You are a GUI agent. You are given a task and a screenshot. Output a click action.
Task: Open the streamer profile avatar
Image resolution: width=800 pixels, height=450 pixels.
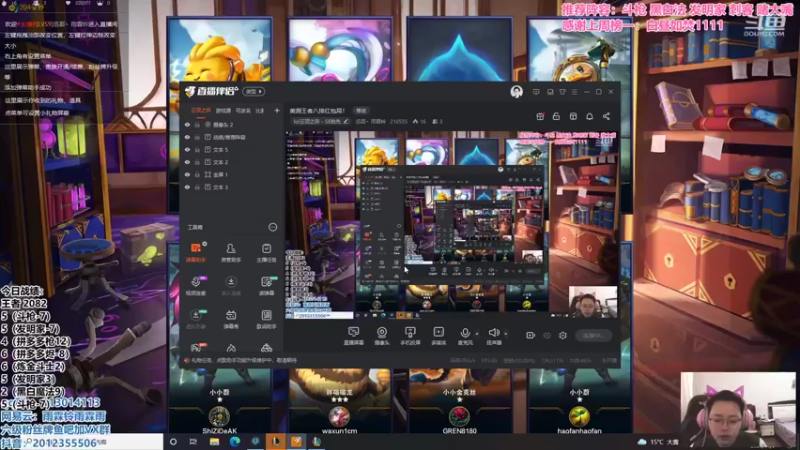tap(516, 91)
